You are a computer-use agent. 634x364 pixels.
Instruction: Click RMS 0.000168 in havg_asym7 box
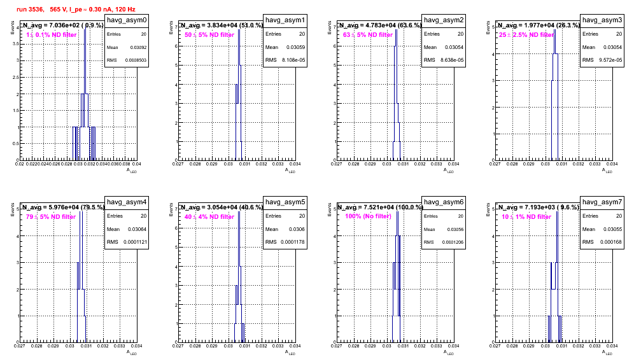[x=602, y=242]
